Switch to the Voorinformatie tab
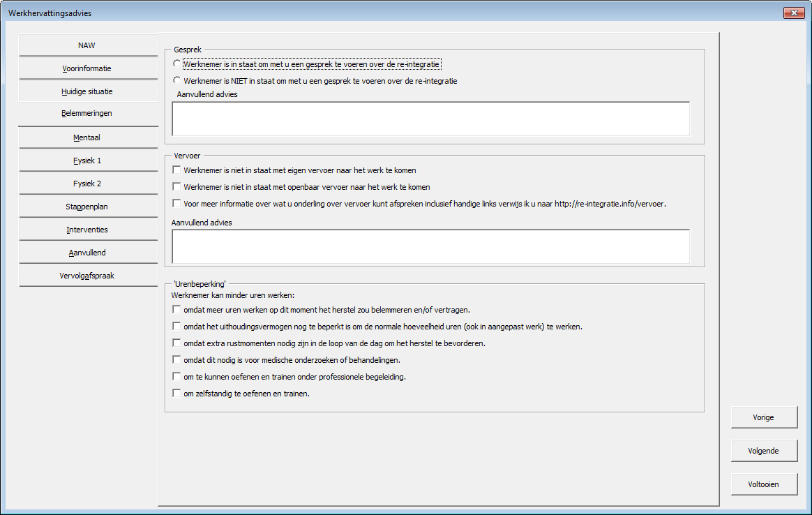This screenshot has width=812, height=515. coord(87,68)
